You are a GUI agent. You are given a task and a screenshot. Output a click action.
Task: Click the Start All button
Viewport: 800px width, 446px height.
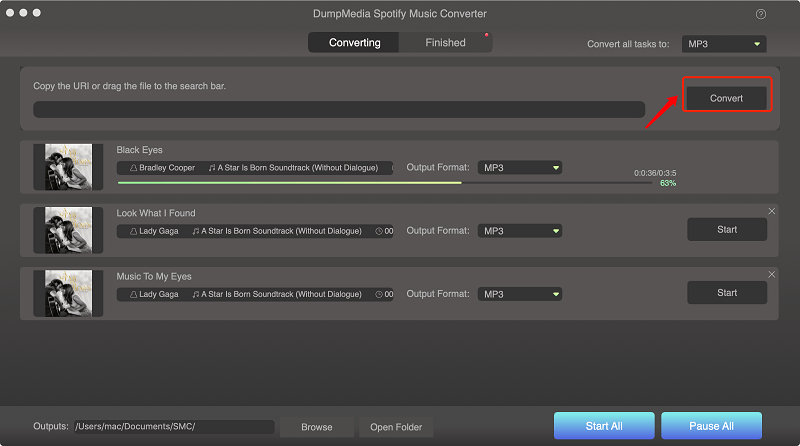point(604,426)
